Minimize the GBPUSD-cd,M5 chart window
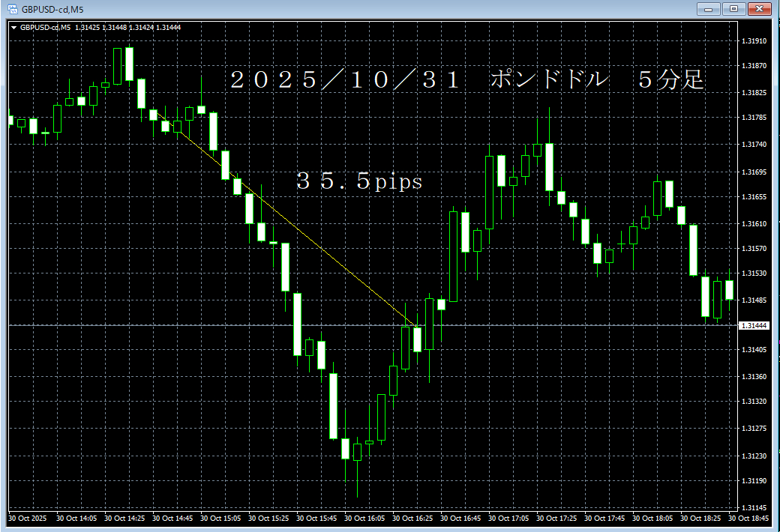This screenshot has width=780, height=532. coord(708,9)
